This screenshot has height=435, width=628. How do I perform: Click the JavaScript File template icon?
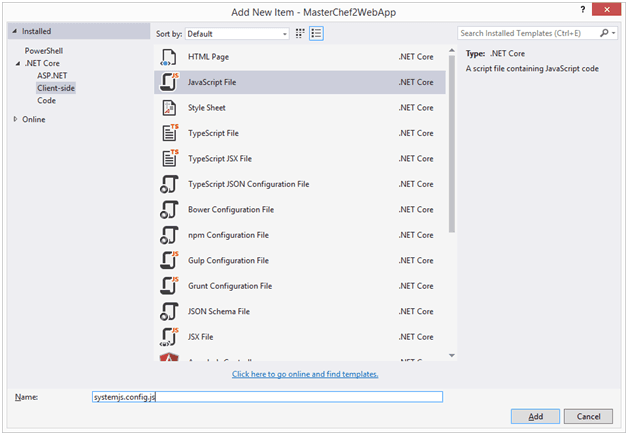point(169,83)
